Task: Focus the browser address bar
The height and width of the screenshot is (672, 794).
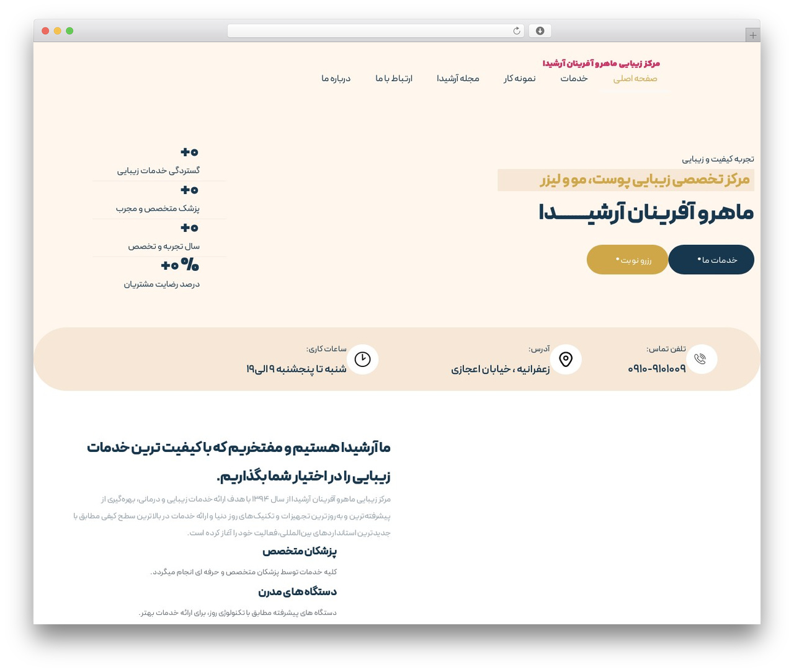Action: point(375,31)
